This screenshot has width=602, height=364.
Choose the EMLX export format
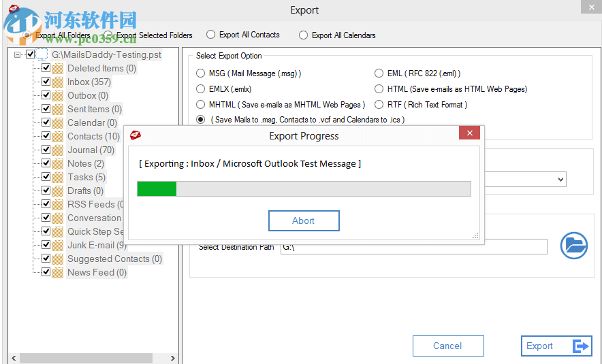tap(200, 89)
